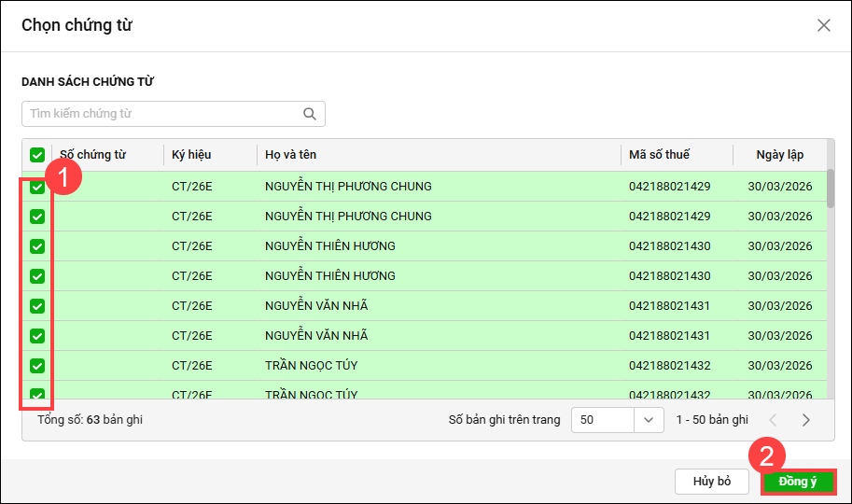This screenshot has width=852, height=504.
Task: Uncheck first NGUYỄN VĂN NHÃ row checkbox
Action: pyautogui.click(x=37, y=306)
